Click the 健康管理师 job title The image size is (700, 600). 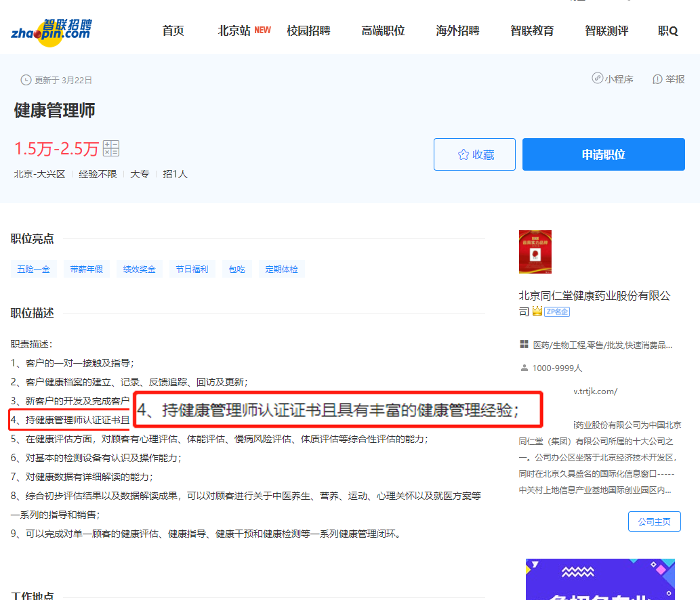click(54, 110)
